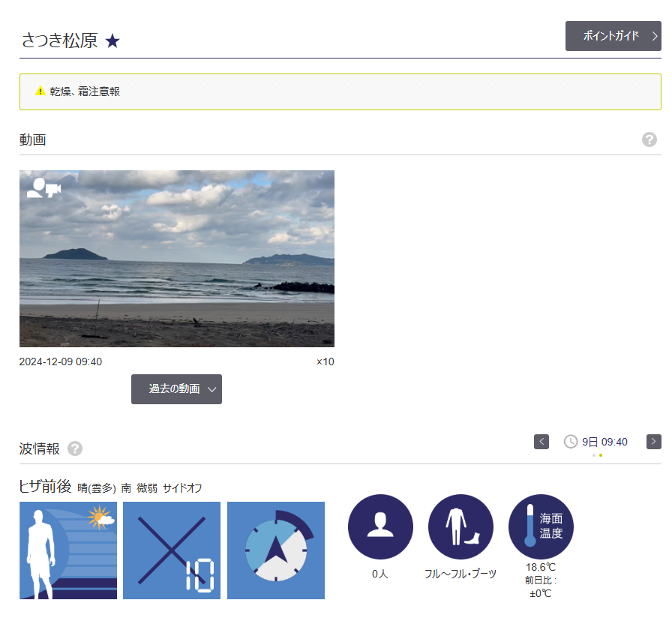Open the help icon in the 動画 section
Image resolution: width=672 pixels, height=621 pixels.
tap(649, 139)
